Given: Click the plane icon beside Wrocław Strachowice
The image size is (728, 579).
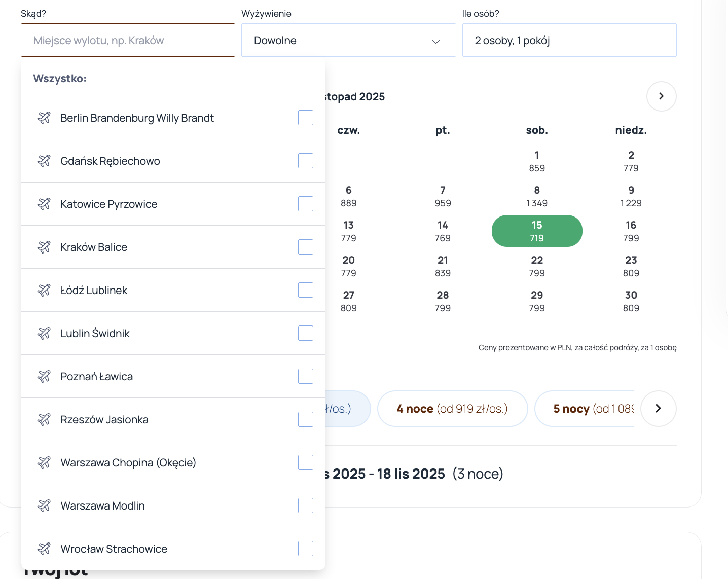Looking at the screenshot, I should point(44,549).
